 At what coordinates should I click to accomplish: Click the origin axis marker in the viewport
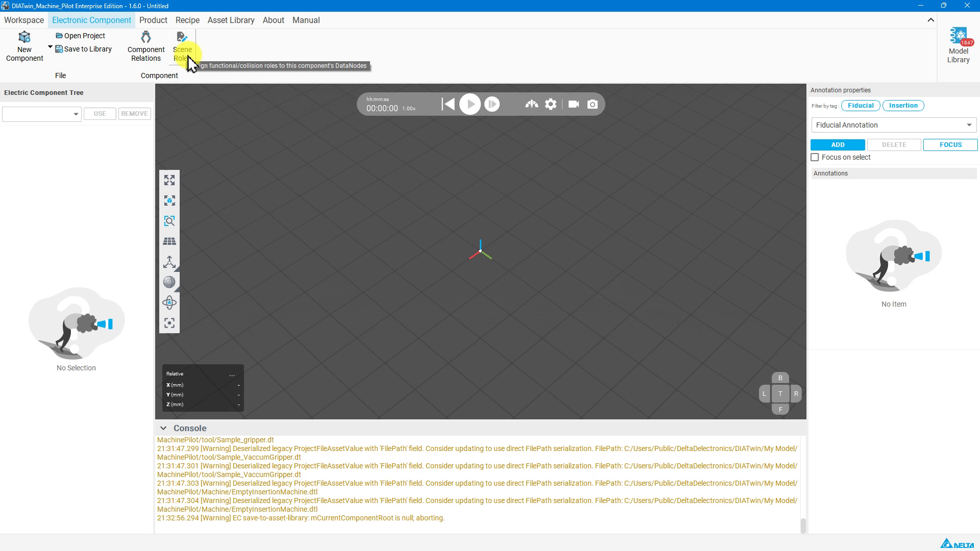click(x=480, y=251)
